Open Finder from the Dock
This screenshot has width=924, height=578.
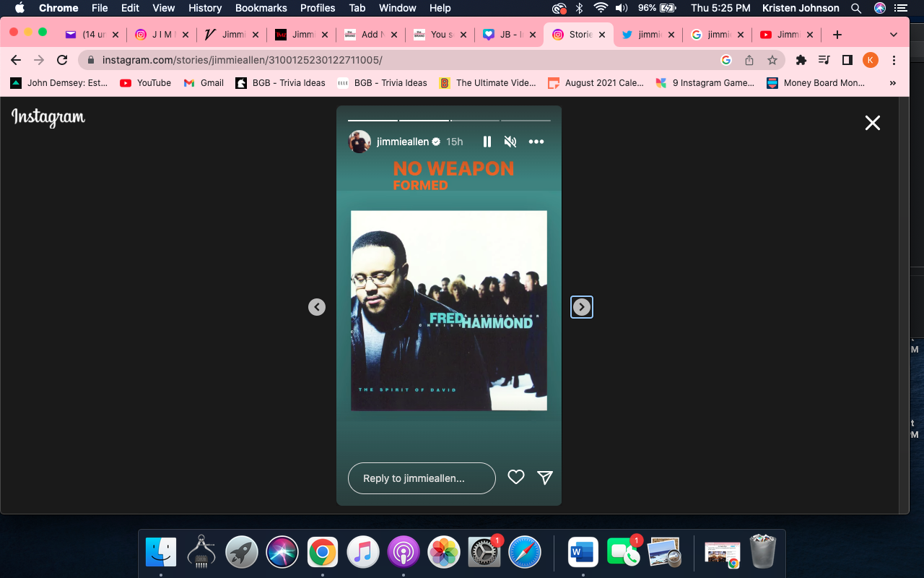click(161, 553)
